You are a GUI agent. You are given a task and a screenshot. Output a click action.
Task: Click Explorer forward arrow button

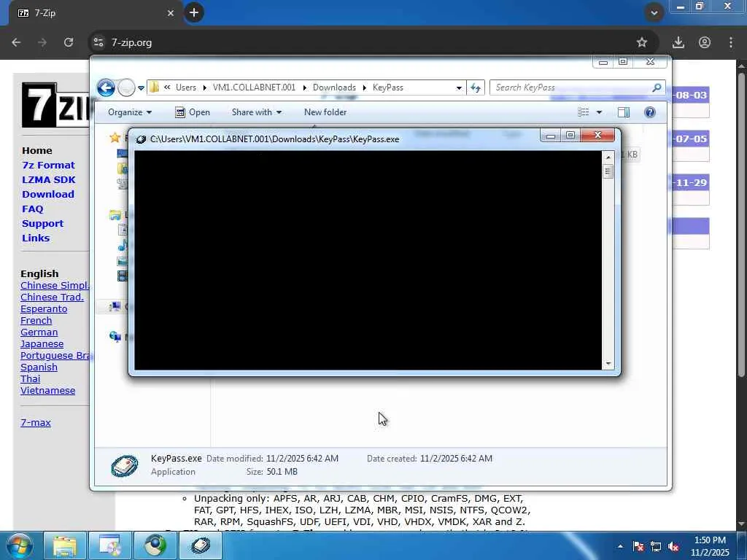[126, 87]
